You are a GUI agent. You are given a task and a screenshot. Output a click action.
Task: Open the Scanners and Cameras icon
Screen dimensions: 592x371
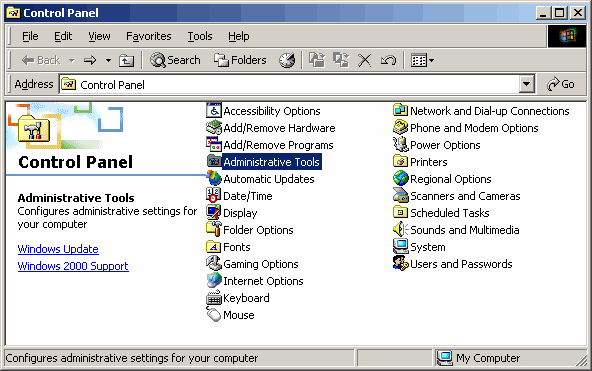(x=401, y=196)
